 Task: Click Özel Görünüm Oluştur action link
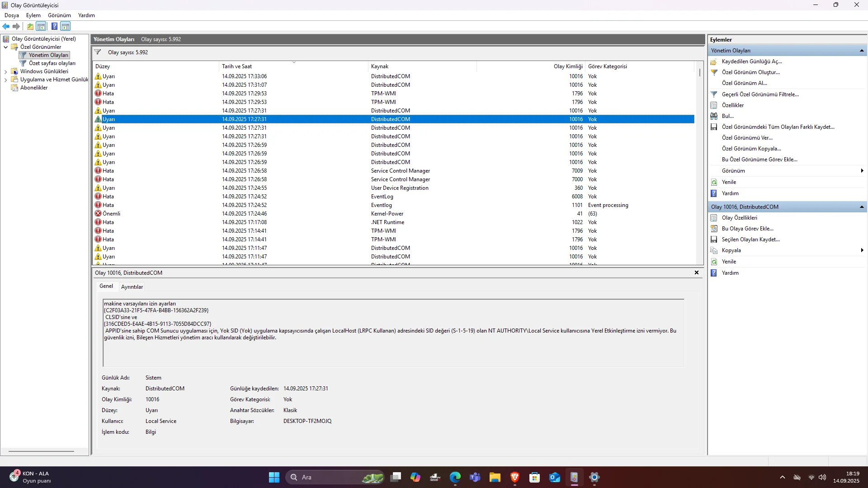point(750,72)
